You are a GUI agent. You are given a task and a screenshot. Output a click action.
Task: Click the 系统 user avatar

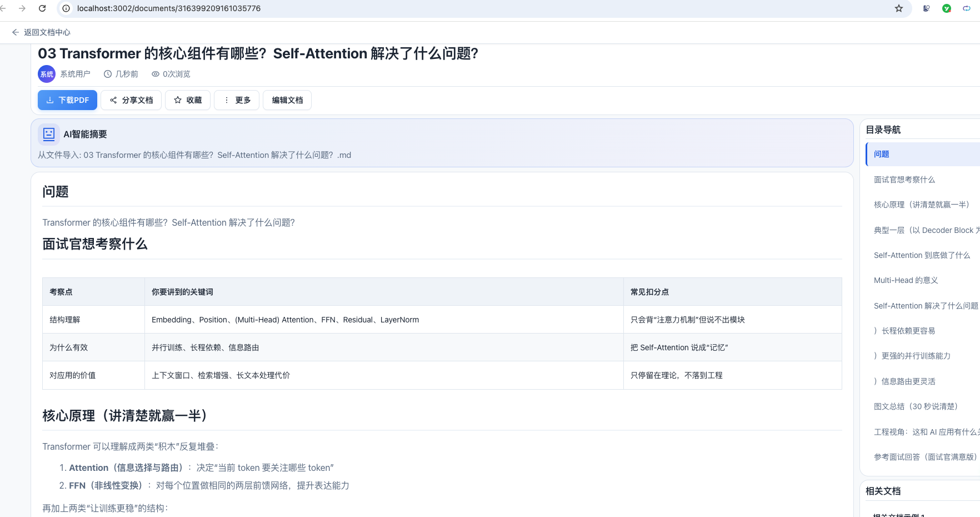(47, 74)
